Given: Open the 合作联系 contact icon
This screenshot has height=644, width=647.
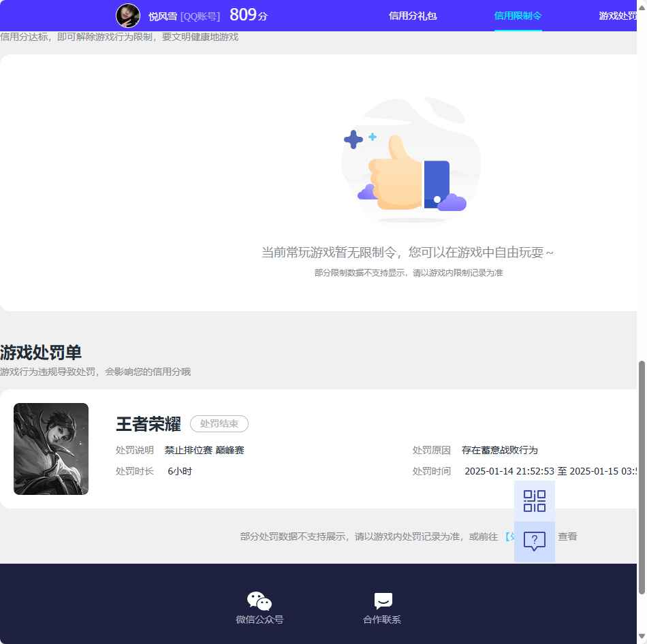Looking at the screenshot, I should click(x=383, y=600).
